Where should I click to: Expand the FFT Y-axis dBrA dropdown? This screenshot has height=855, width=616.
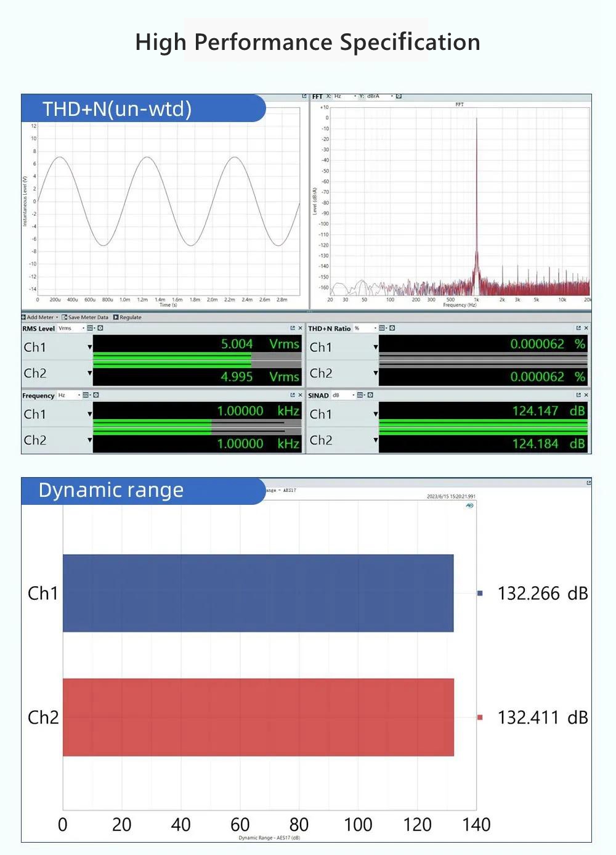click(x=391, y=97)
